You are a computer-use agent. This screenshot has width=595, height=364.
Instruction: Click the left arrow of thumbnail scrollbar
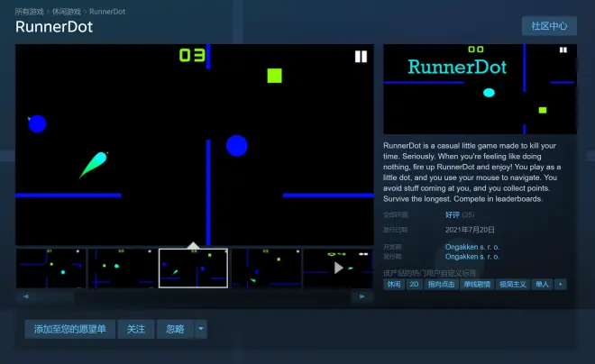click(x=26, y=296)
